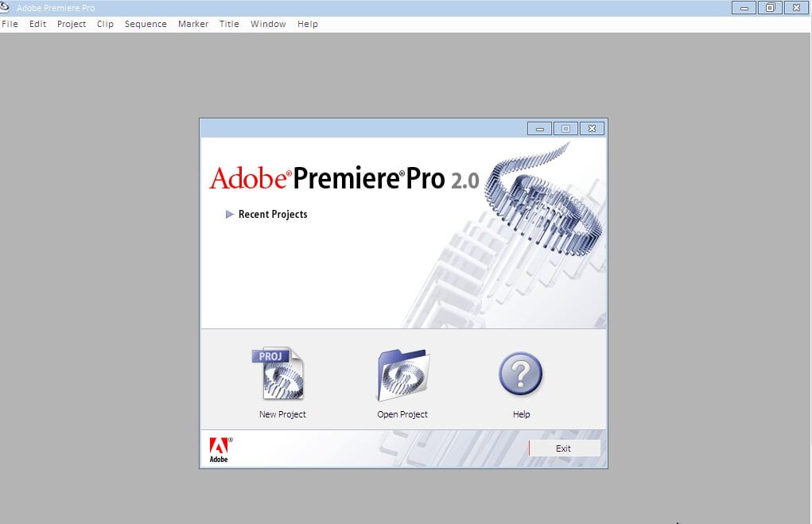Screen dimensions: 812x524
Task: Click the Open Project text label
Action: (x=402, y=414)
